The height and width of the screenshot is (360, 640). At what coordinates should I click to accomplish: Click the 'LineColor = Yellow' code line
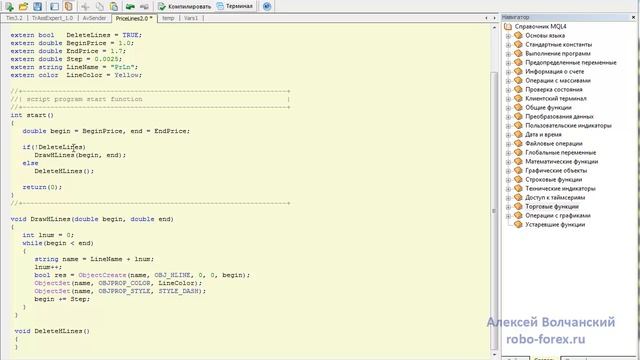[76, 75]
